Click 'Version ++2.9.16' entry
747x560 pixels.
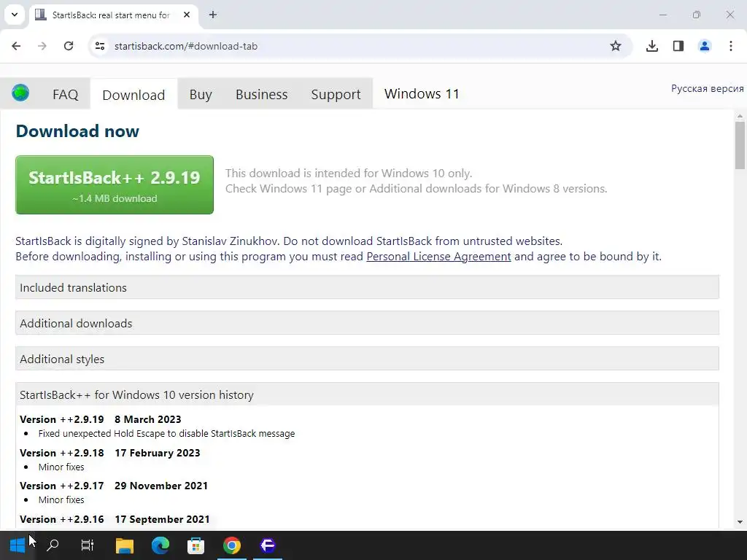(62, 519)
